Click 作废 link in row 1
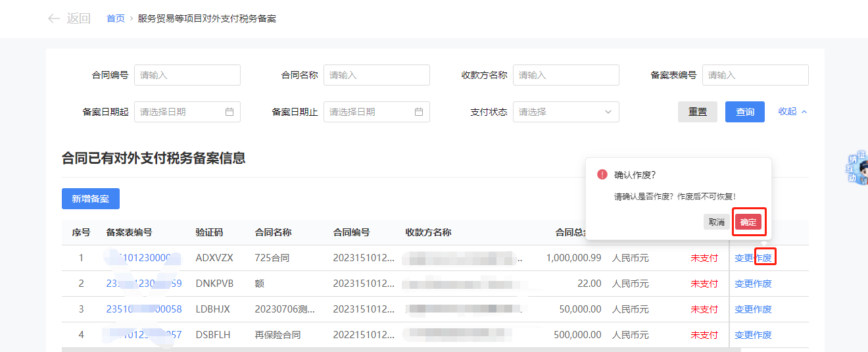The width and height of the screenshot is (868, 352). pyautogui.click(x=765, y=258)
